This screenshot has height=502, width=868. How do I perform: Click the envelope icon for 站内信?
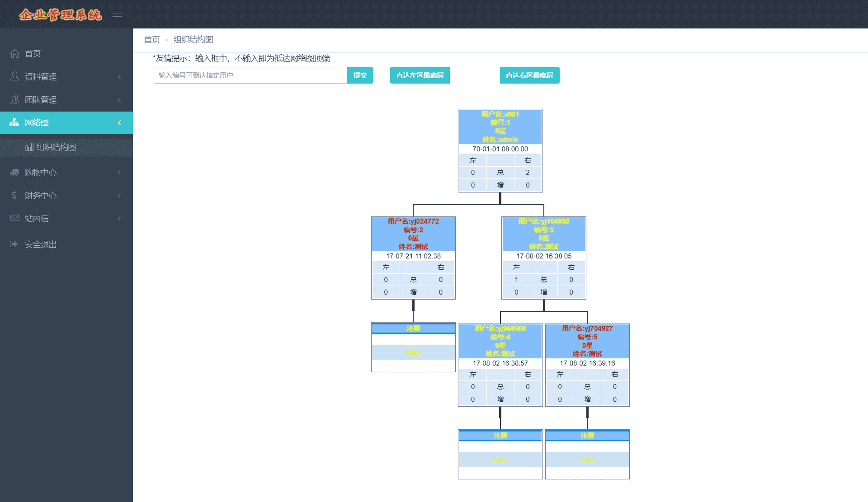[x=14, y=218]
